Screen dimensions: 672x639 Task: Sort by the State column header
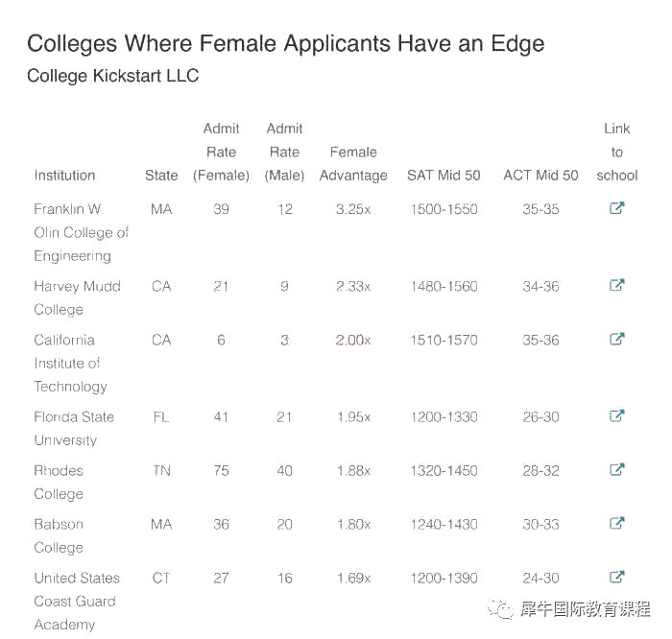(161, 176)
